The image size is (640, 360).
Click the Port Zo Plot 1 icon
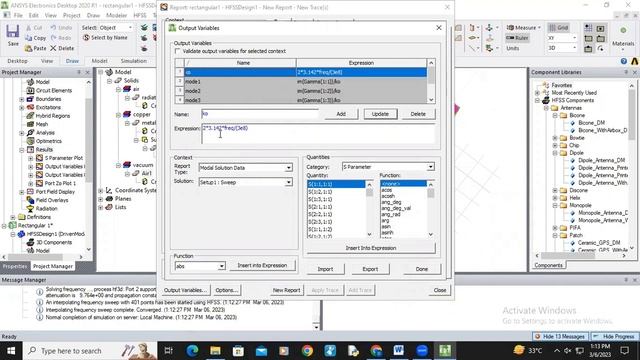coord(39,183)
